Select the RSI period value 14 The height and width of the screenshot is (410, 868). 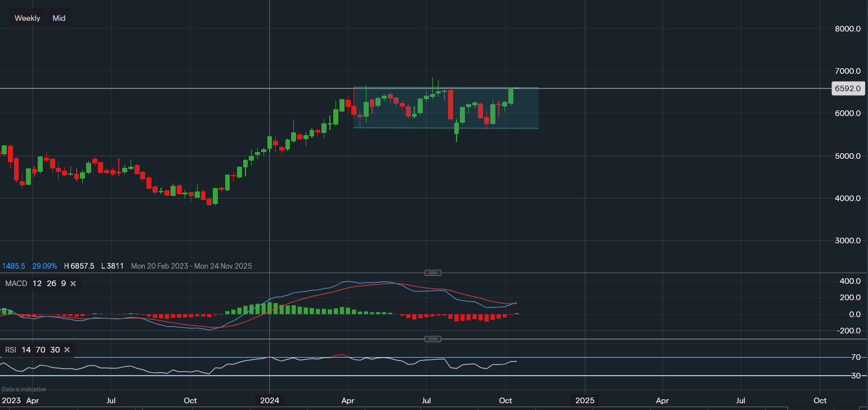[26, 350]
